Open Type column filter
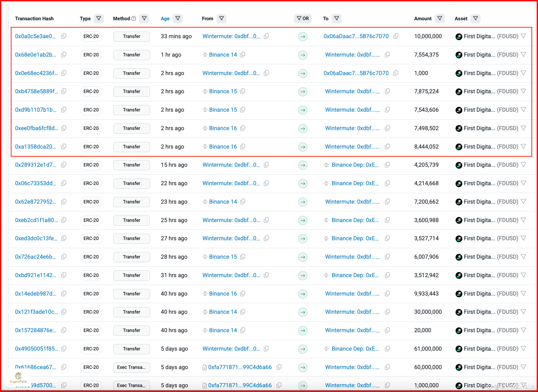Screen dimensions: 538x392 point(99,19)
